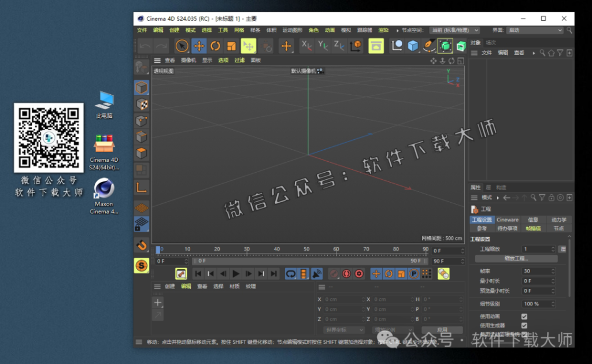
Task: Click the 缩放工程 button
Action: coord(516,259)
